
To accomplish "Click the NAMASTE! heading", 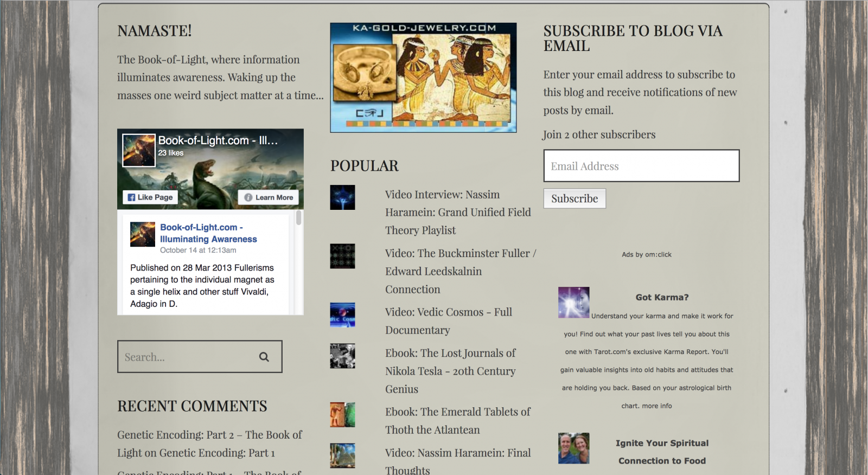I will click(155, 31).
